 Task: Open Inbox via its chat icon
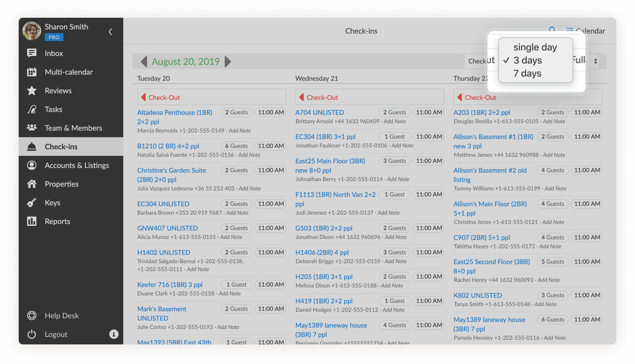click(x=32, y=53)
